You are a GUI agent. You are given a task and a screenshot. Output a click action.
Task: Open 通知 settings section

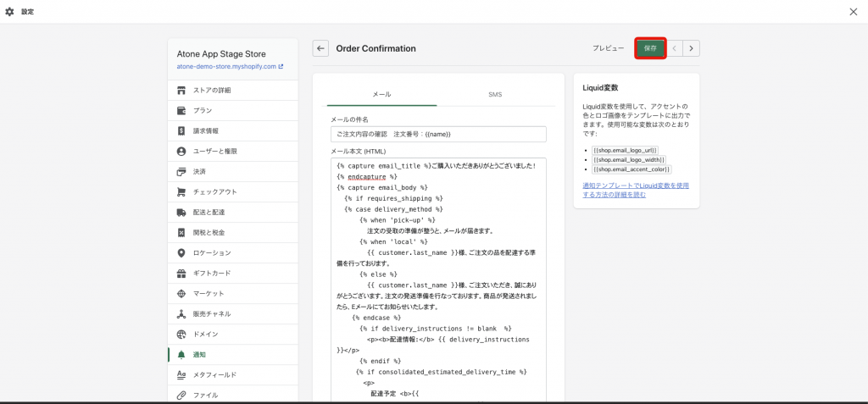pyautogui.click(x=233, y=355)
